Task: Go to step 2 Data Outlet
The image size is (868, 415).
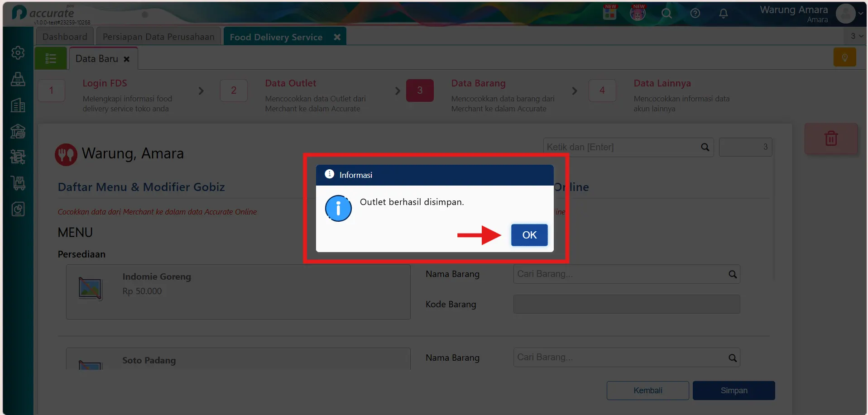Action: [x=234, y=91]
